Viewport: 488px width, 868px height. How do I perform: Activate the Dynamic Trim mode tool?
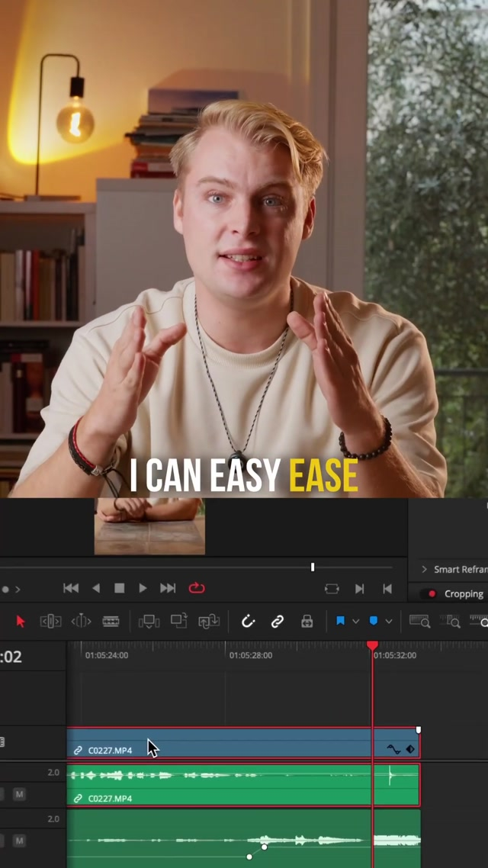point(81,621)
